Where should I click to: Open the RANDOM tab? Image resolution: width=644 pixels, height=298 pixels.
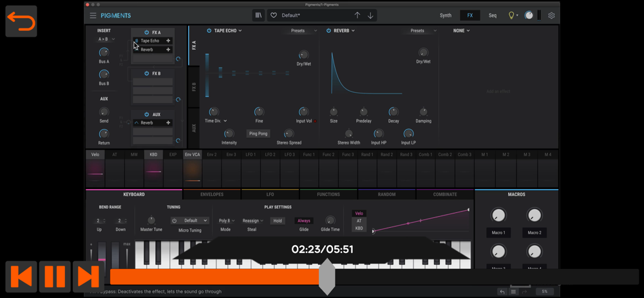point(387,194)
